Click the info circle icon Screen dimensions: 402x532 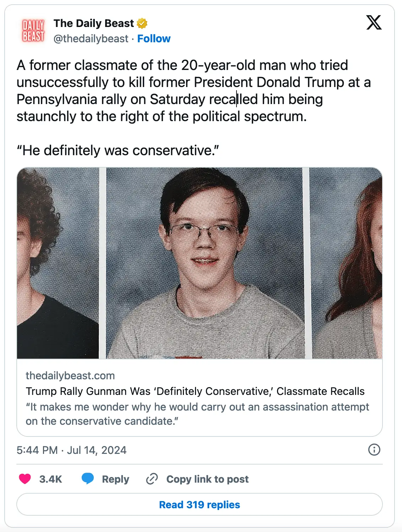374,450
